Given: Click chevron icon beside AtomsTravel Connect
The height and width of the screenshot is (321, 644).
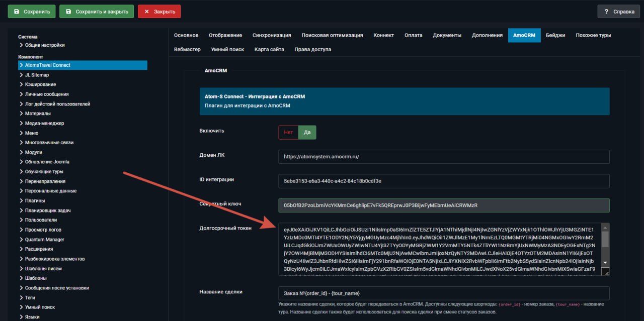Looking at the screenshot, I should (21, 65).
